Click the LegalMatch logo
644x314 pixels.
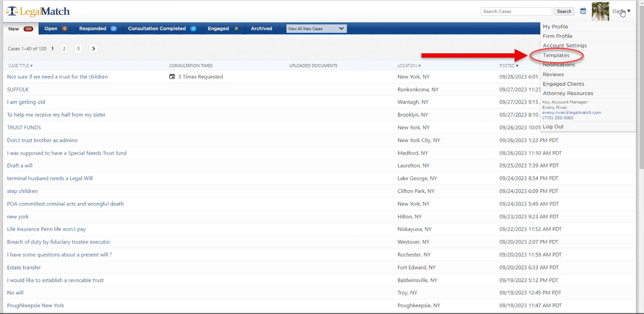(38, 11)
